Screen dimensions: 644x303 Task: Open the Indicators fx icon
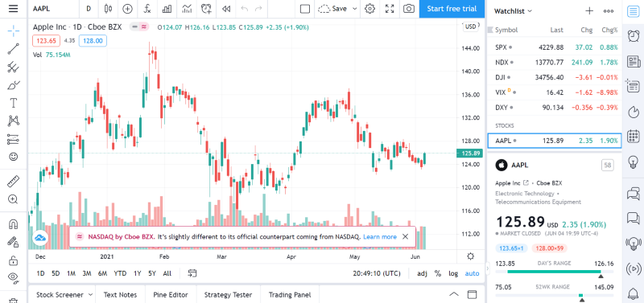click(147, 9)
